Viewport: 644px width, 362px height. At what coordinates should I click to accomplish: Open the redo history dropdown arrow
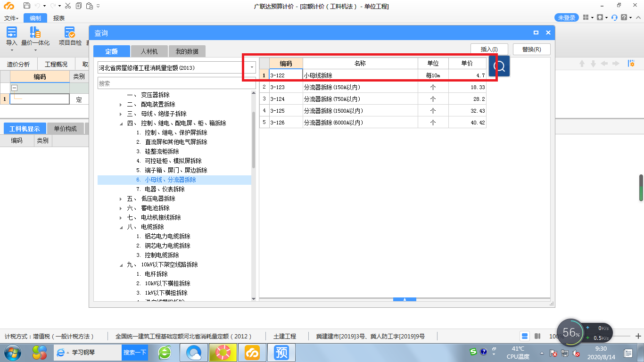pos(59,7)
